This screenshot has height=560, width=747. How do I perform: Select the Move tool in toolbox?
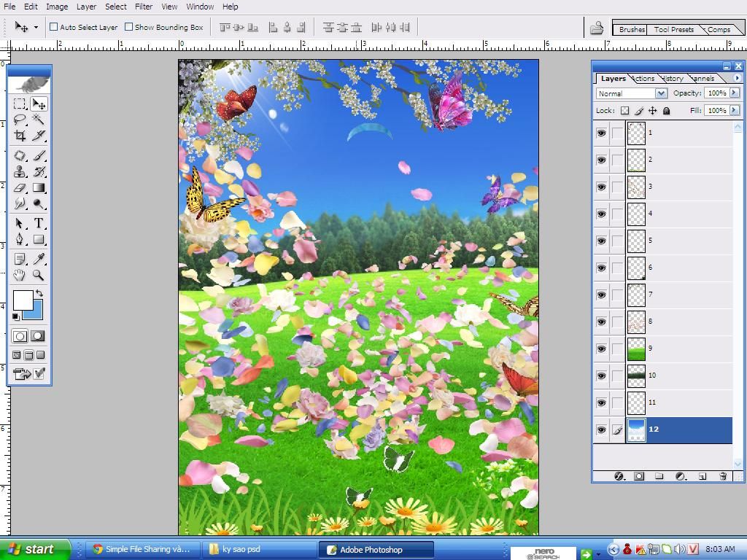pyautogui.click(x=39, y=104)
